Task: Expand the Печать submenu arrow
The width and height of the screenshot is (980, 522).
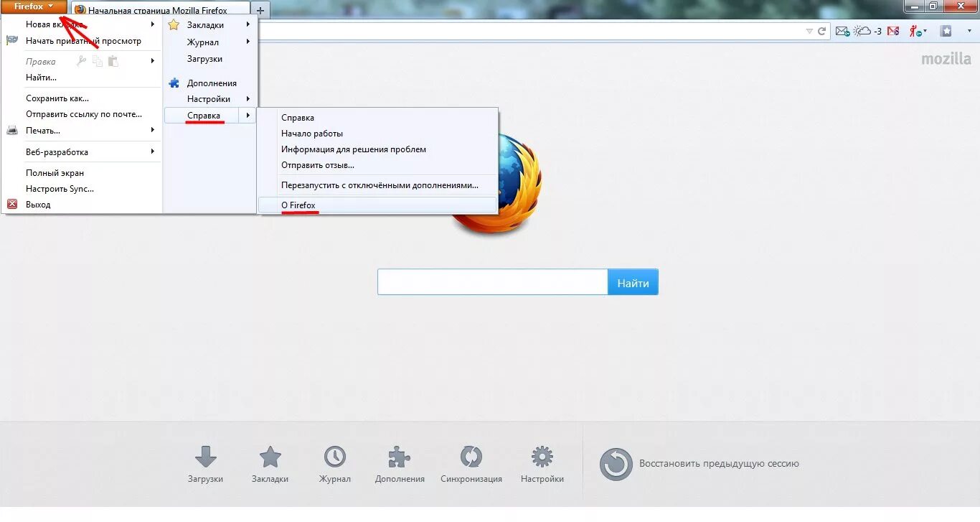Action: click(153, 131)
